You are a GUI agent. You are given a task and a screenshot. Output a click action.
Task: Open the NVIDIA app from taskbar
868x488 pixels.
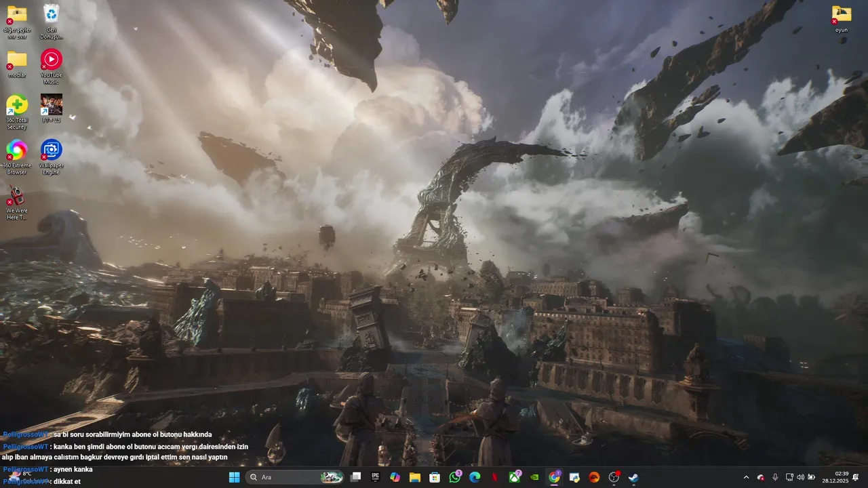(534, 477)
